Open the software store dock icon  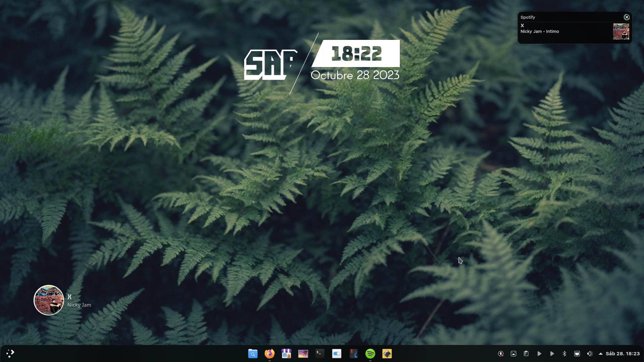tap(286, 354)
